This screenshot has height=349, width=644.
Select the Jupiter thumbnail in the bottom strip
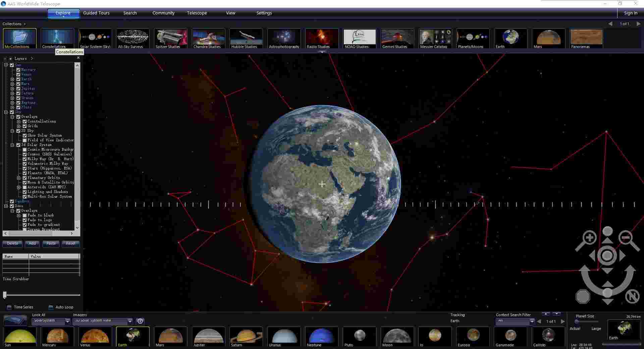point(208,336)
